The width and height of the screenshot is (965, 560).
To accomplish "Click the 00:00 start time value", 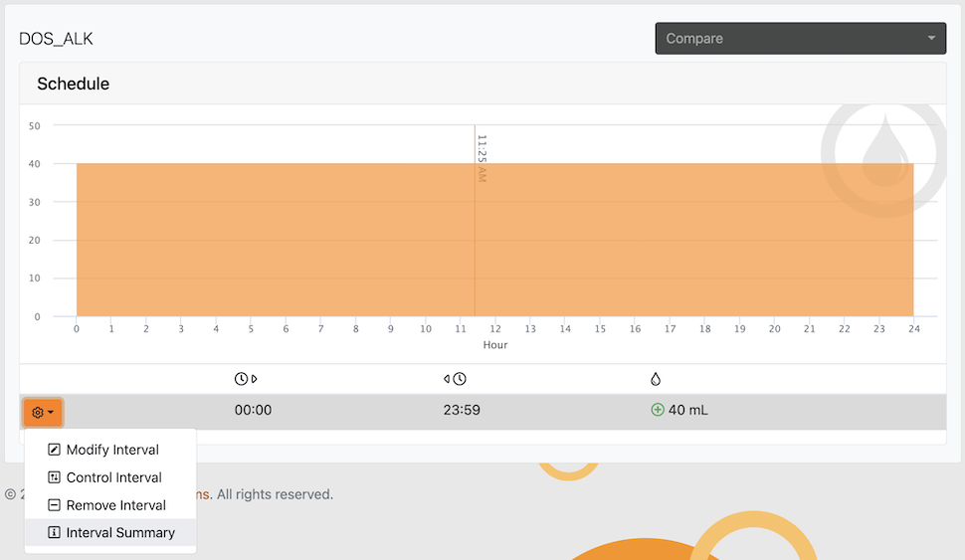I will pyautogui.click(x=253, y=410).
